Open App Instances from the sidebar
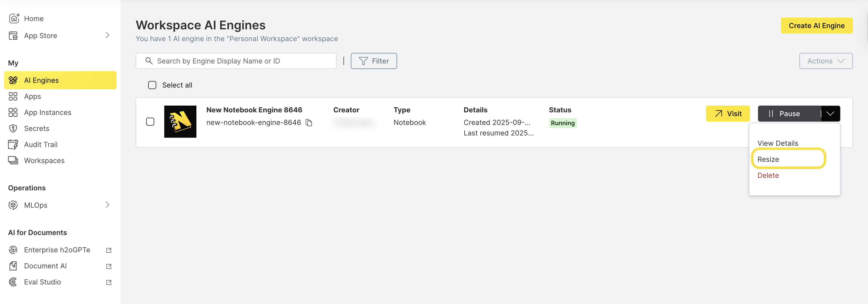The height and width of the screenshot is (304, 868). pyautogui.click(x=47, y=112)
